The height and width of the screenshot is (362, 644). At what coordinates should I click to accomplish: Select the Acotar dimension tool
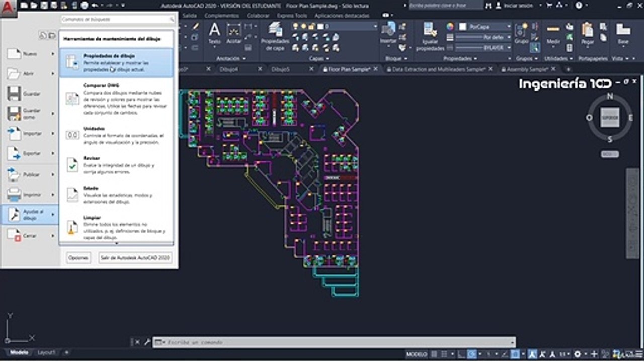[x=234, y=34]
